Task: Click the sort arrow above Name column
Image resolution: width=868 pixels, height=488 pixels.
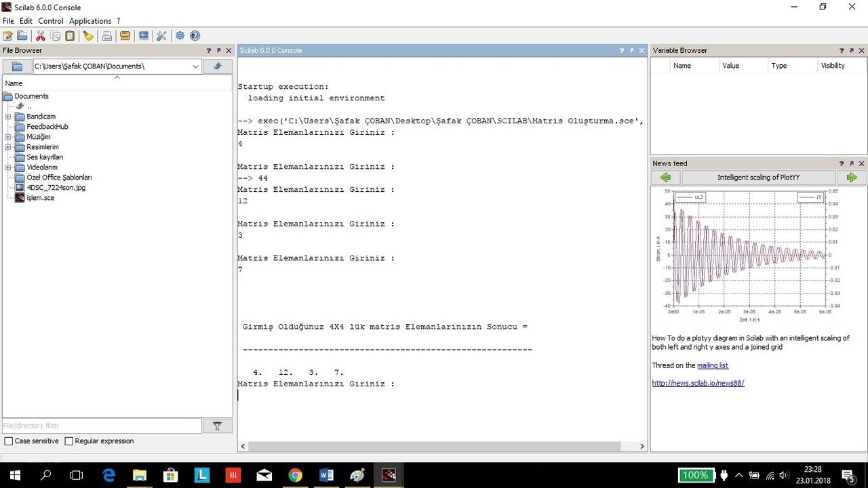Action: [117, 77]
